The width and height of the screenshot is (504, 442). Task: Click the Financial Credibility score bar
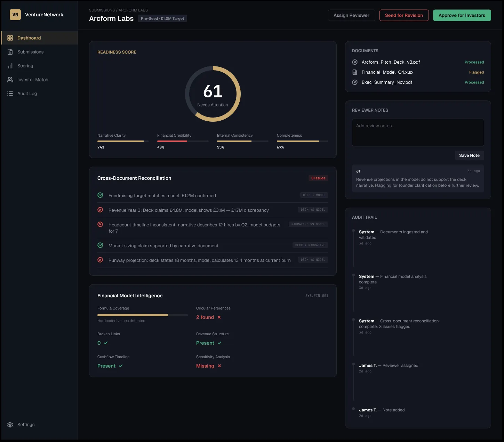click(183, 141)
